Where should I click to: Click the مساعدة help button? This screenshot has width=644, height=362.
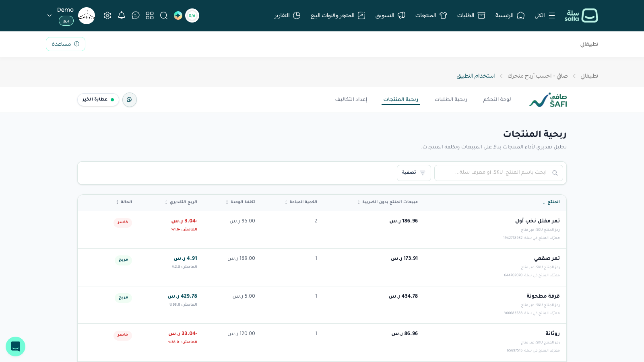coord(66,44)
